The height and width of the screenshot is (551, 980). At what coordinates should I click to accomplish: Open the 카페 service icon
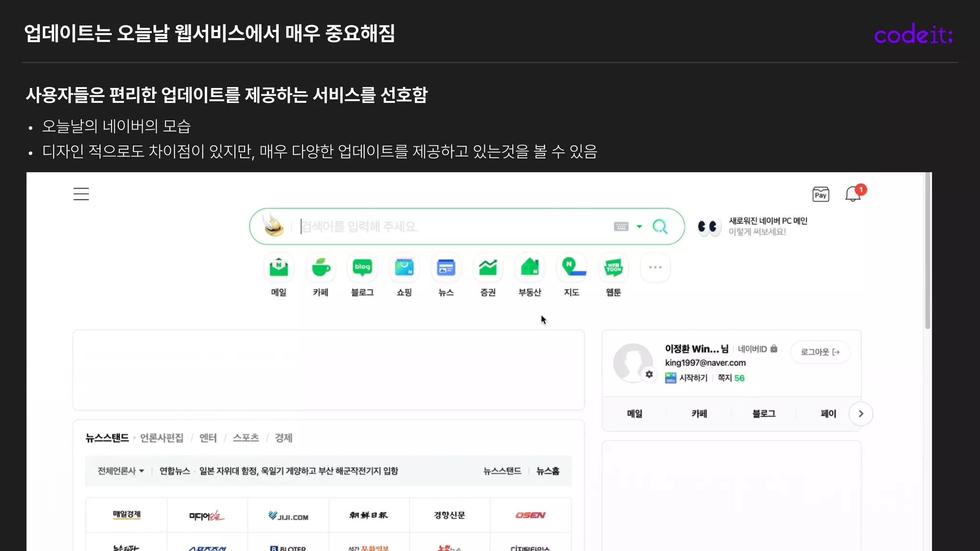tap(321, 267)
